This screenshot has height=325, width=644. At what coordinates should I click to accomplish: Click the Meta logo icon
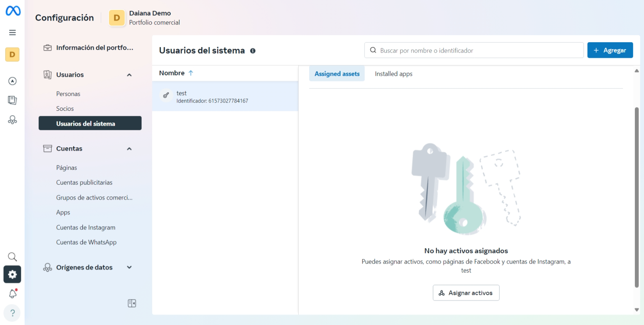[13, 11]
